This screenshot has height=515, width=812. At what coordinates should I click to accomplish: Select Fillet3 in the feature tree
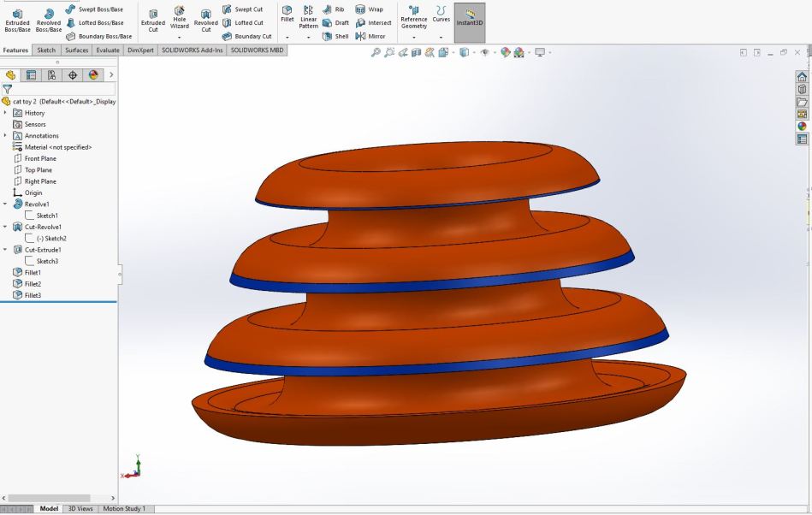(x=33, y=295)
